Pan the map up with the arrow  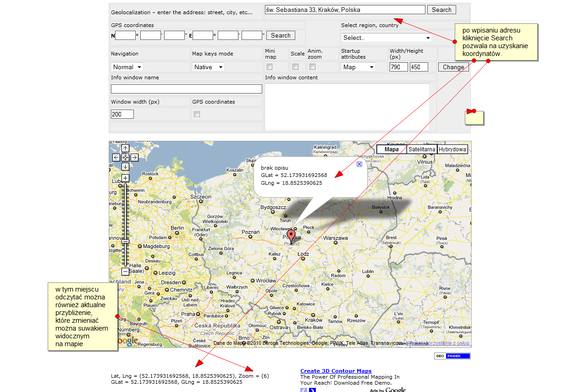pos(125,149)
